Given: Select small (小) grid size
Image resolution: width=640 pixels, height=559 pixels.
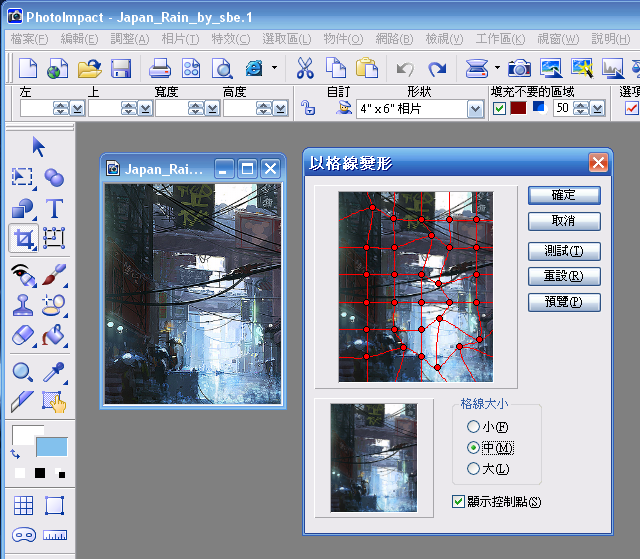Looking at the screenshot, I should (x=473, y=426).
